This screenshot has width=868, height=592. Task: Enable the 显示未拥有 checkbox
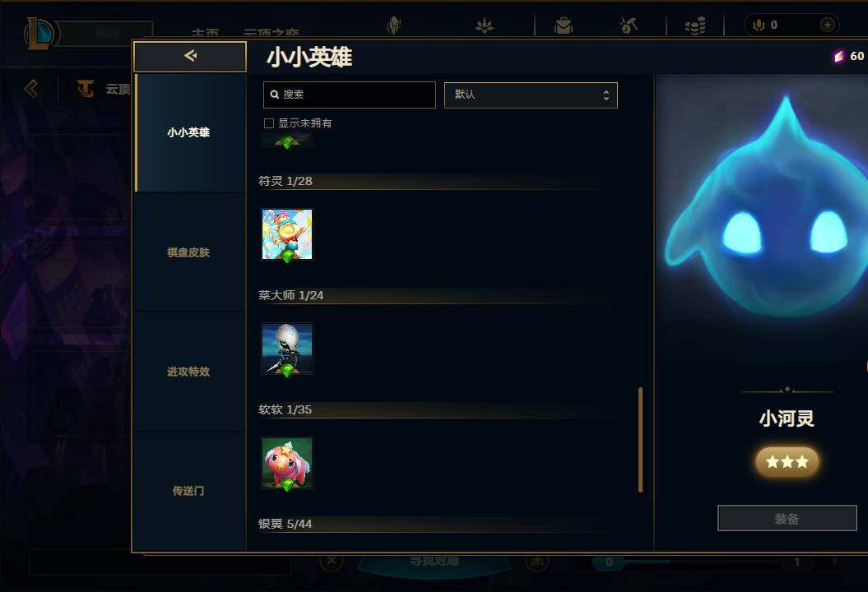tap(269, 123)
